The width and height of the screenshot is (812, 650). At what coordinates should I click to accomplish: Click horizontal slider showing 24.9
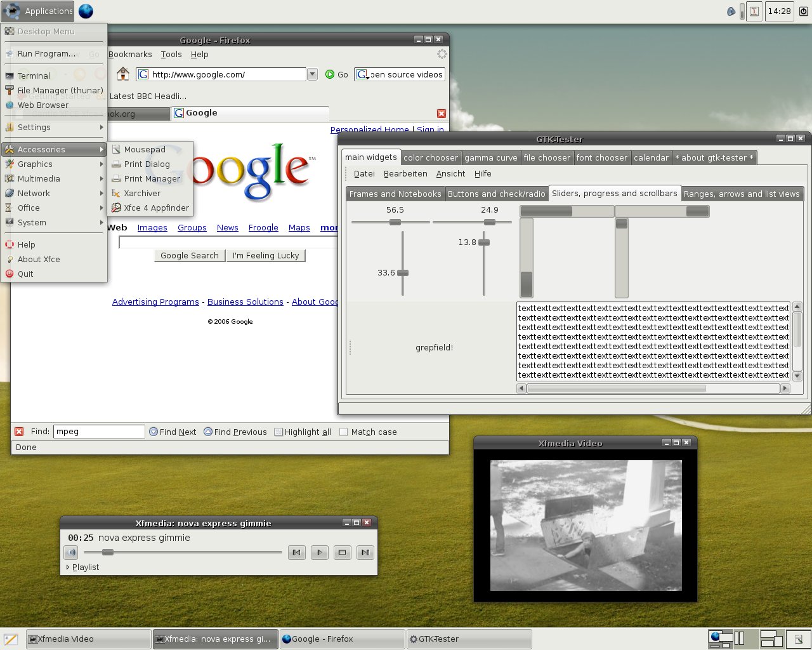pos(472,222)
